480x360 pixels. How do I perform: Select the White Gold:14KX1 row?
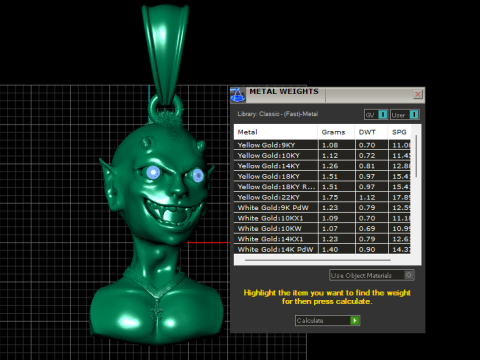[322, 239]
